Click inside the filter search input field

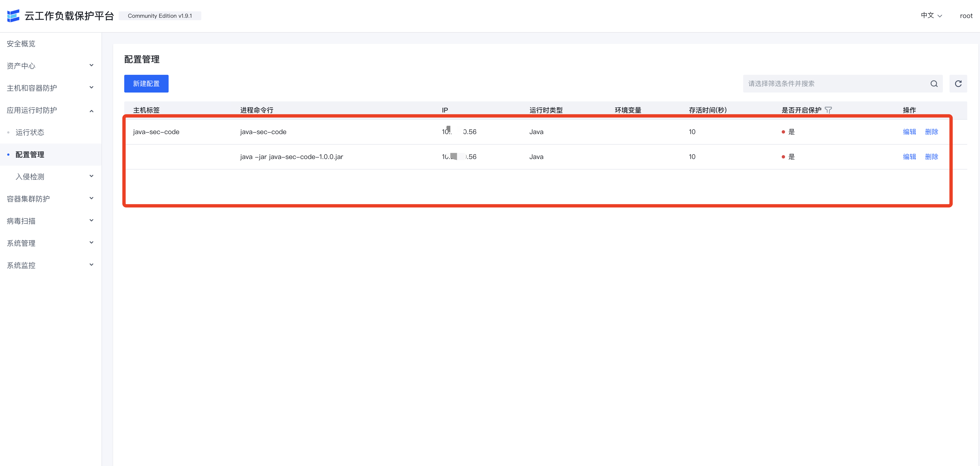(x=818, y=83)
